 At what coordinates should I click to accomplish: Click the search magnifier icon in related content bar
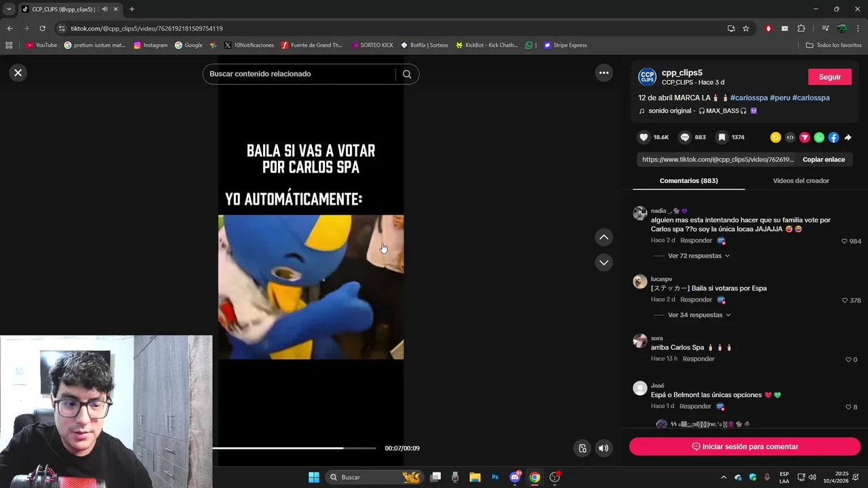pos(407,74)
